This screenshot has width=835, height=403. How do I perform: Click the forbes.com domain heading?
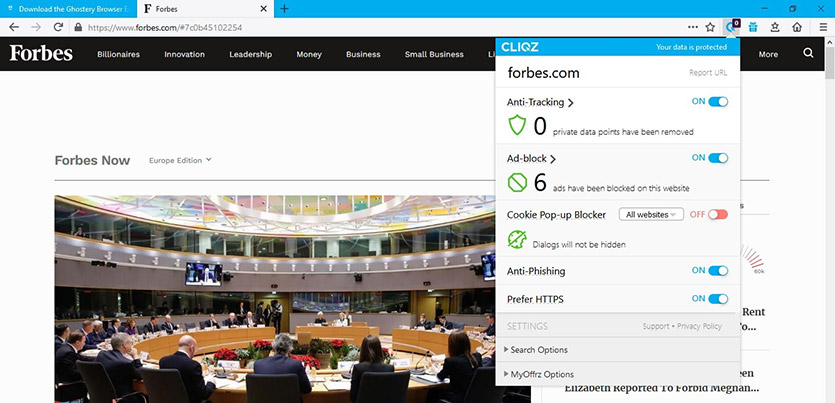click(x=544, y=73)
